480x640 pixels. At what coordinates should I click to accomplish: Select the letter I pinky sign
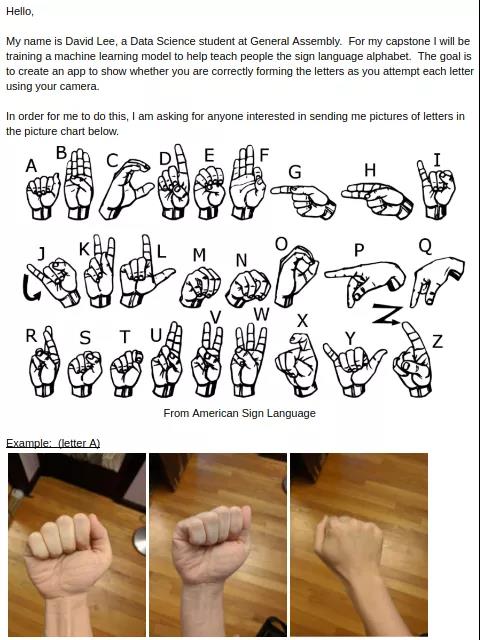[436, 189]
